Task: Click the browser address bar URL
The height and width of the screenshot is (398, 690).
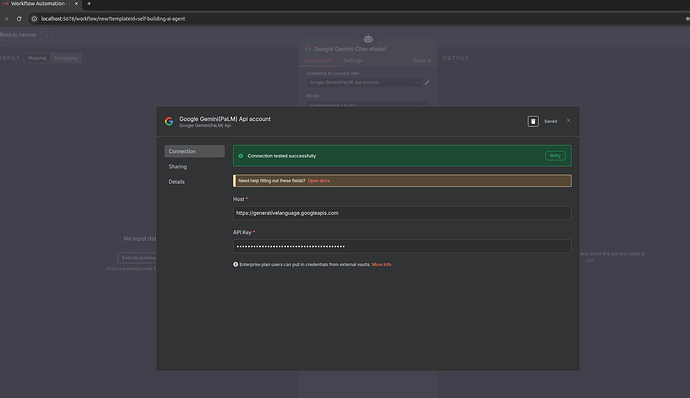Action: tap(113, 19)
